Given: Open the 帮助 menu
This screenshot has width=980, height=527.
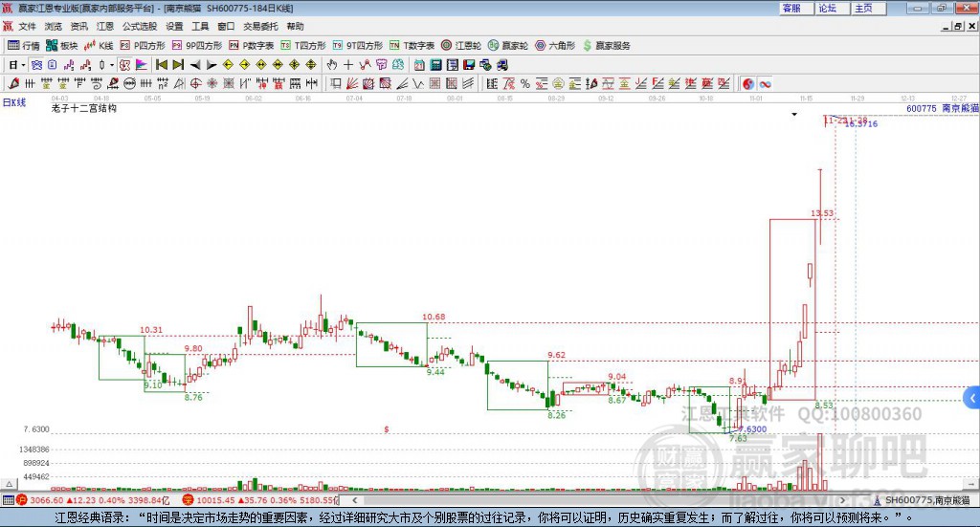Looking at the screenshot, I should coord(295,26).
